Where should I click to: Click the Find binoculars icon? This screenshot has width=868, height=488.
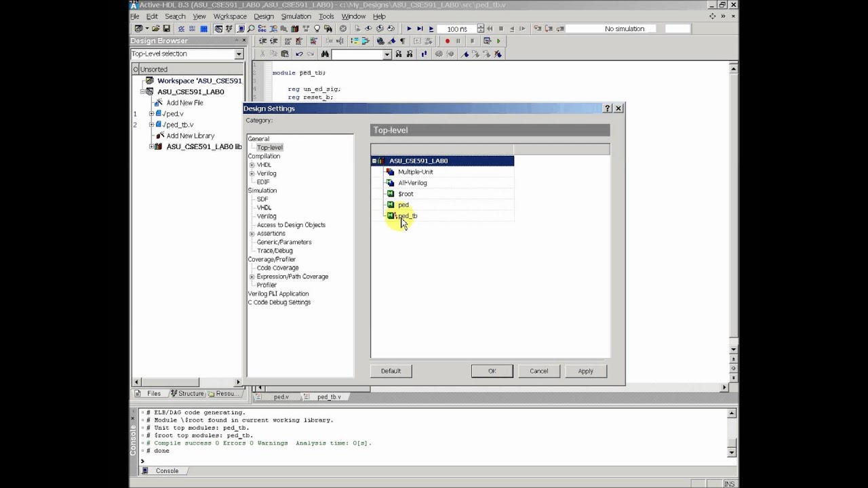(325, 54)
